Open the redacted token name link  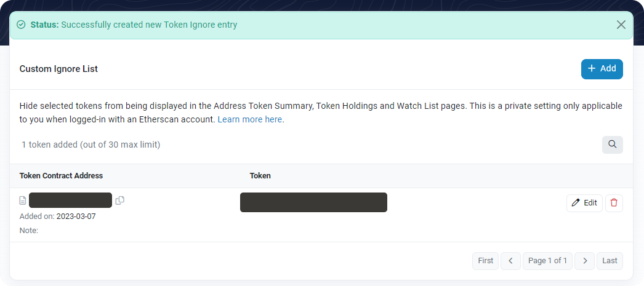tap(313, 202)
